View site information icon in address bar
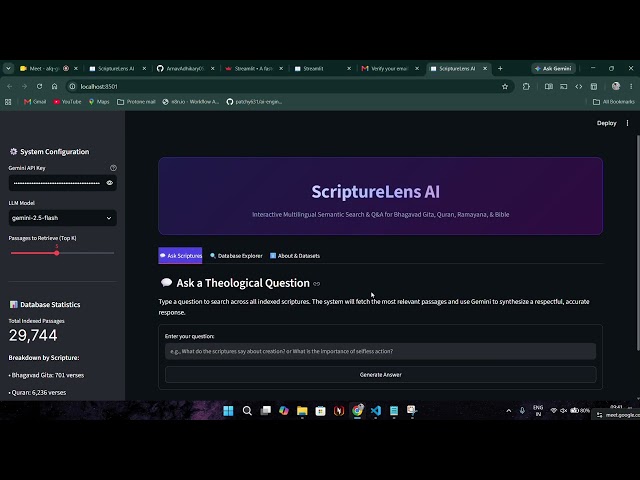Screen dimensions: 640x480 pos(73,87)
